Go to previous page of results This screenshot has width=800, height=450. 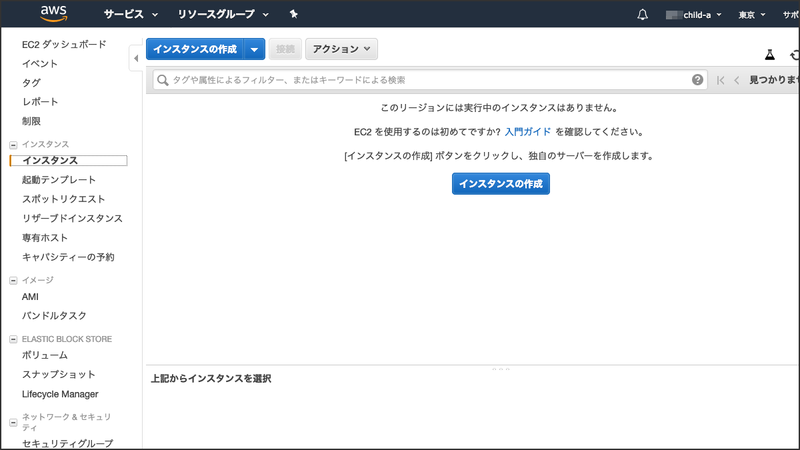(x=737, y=80)
